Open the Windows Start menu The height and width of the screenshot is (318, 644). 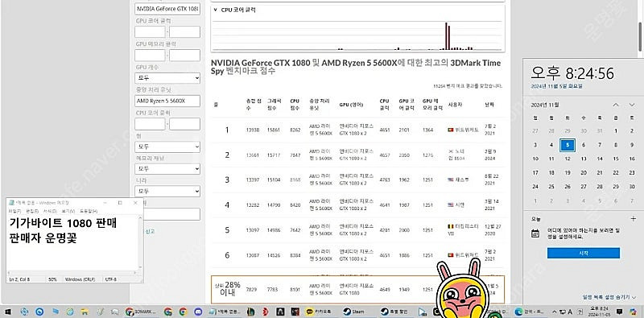coord(8,312)
